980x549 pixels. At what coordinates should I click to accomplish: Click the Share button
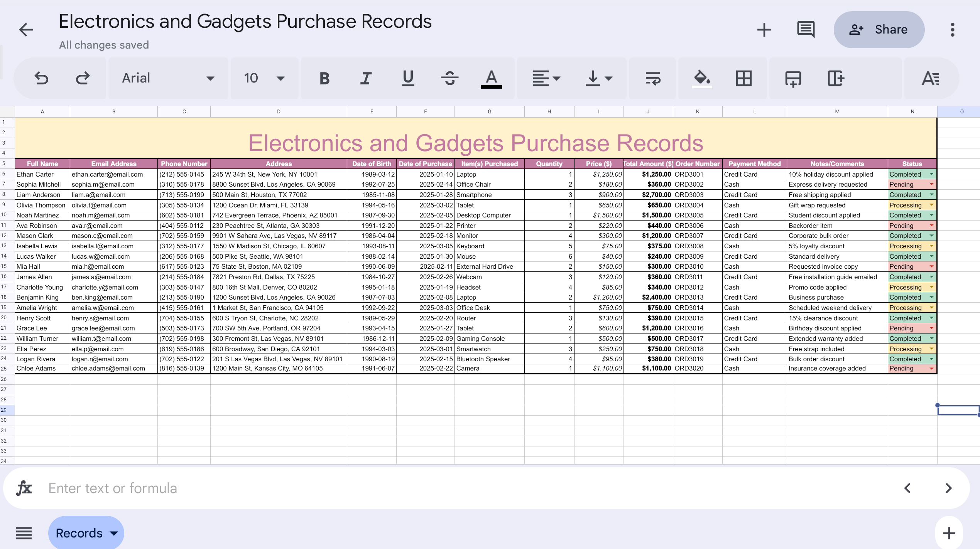click(x=879, y=30)
